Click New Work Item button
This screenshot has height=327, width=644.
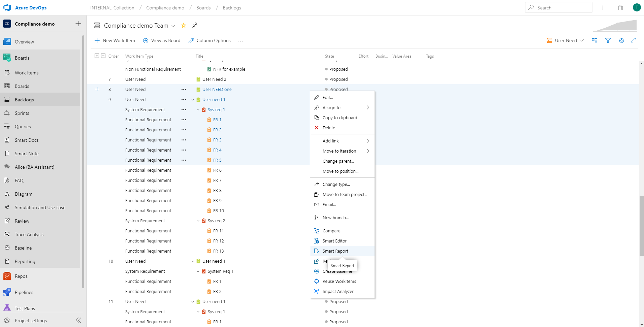click(x=115, y=40)
